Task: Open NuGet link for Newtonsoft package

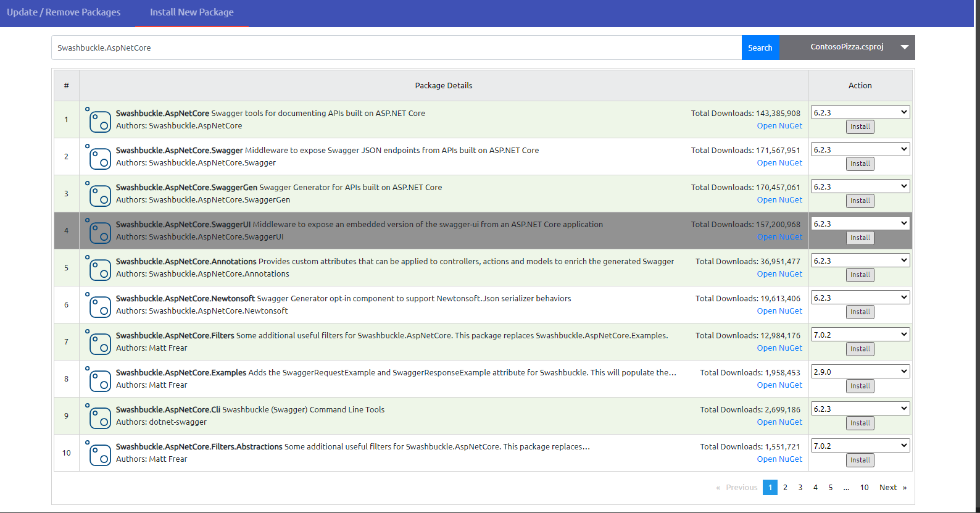Action: pos(779,311)
